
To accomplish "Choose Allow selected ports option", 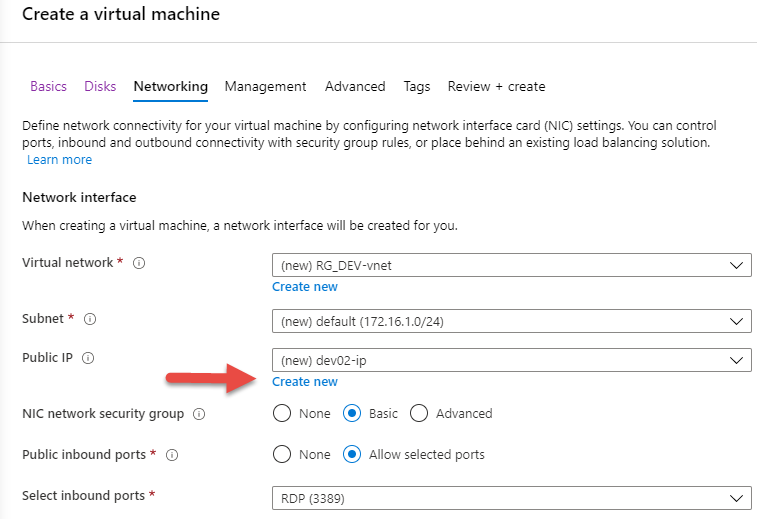I will (x=352, y=454).
